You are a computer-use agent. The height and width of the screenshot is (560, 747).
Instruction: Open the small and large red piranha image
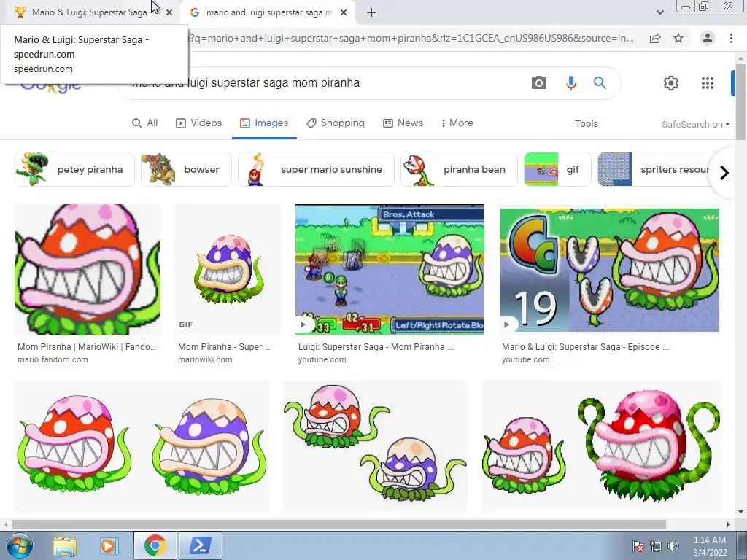click(x=601, y=446)
